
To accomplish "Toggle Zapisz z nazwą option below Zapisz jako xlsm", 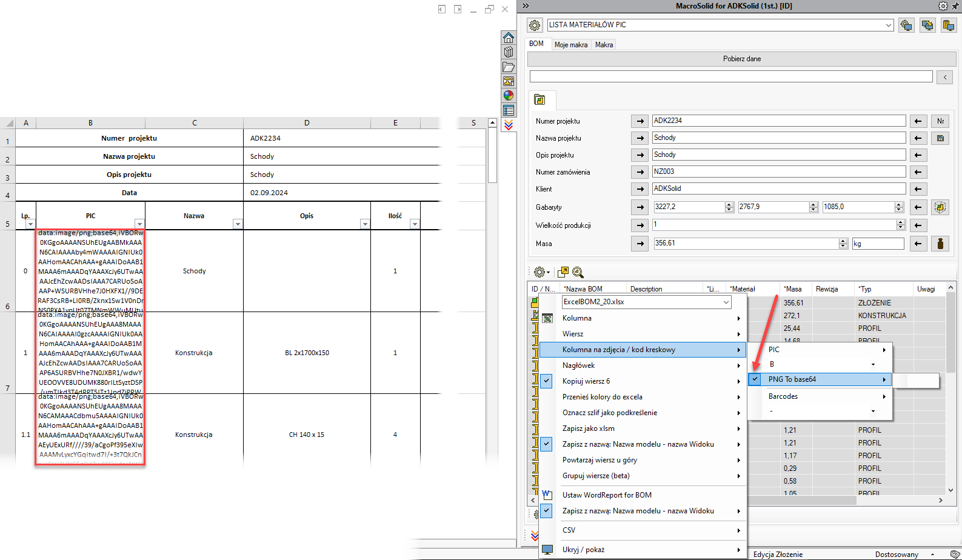I will click(x=547, y=444).
